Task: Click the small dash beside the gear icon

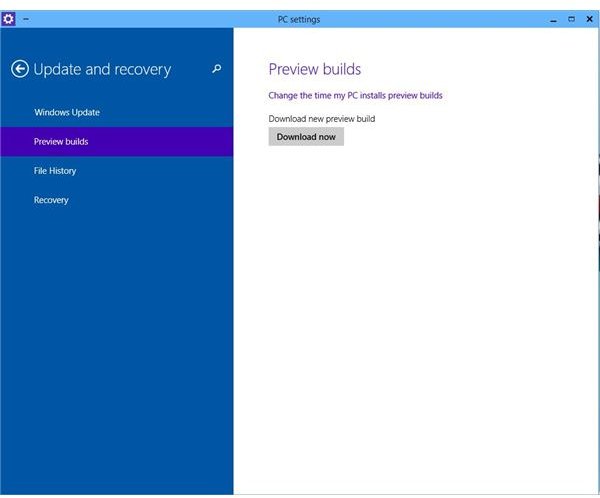Action: (26, 19)
